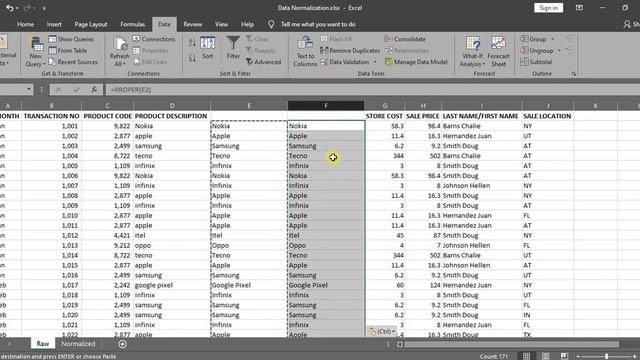Switch to Page Break Preview icon
The image size is (640, 360).
point(564,356)
